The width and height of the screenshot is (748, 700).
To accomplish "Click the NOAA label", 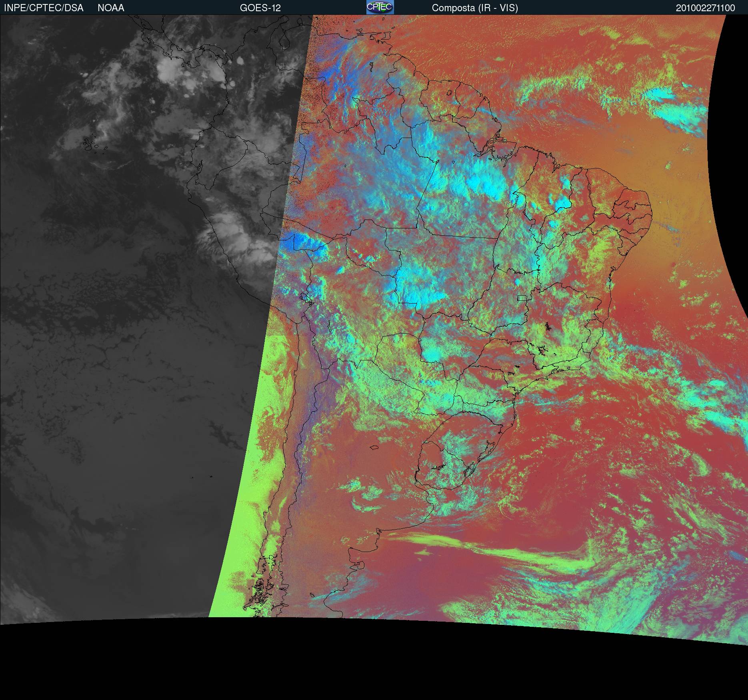I will [x=111, y=8].
